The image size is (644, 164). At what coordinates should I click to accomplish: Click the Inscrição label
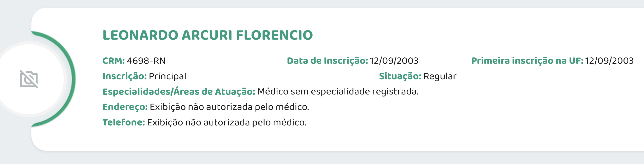pyautogui.click(x=124, y=76)
